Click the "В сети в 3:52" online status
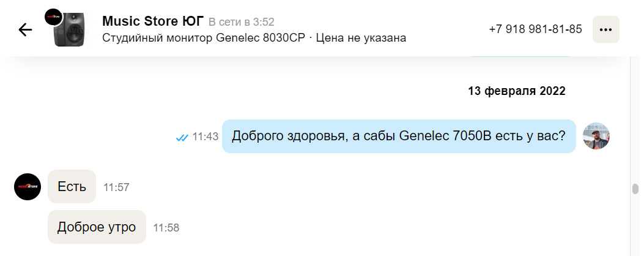This screenshot has height=256, width=644. coord(241,22)
